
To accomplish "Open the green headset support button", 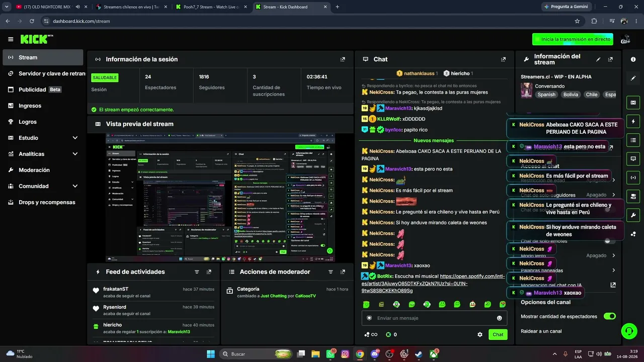I will 629,331.
